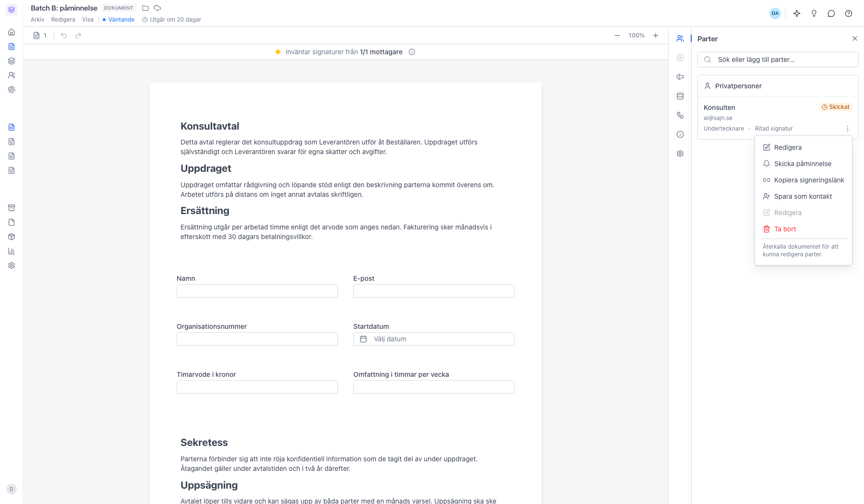Open the archive box icon in left sidebar
The image size is (864, 504).
pos(12,208)
